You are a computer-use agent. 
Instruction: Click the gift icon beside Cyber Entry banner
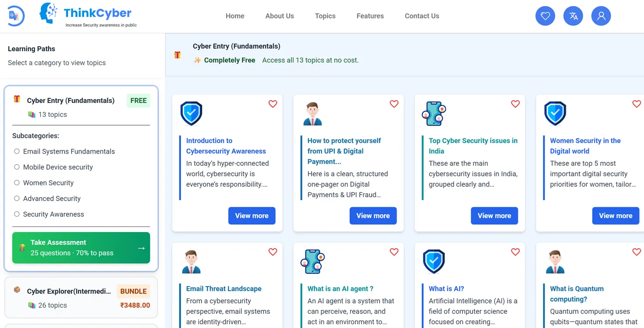[x=177, y=54]
